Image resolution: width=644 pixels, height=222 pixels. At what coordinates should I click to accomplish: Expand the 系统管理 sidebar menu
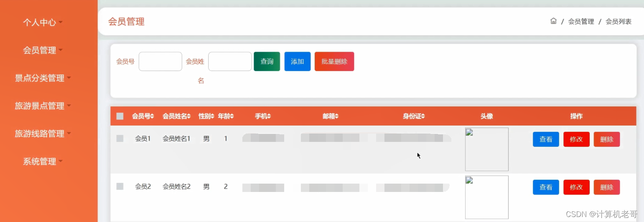pyautogui.click(x=43, y=161)
